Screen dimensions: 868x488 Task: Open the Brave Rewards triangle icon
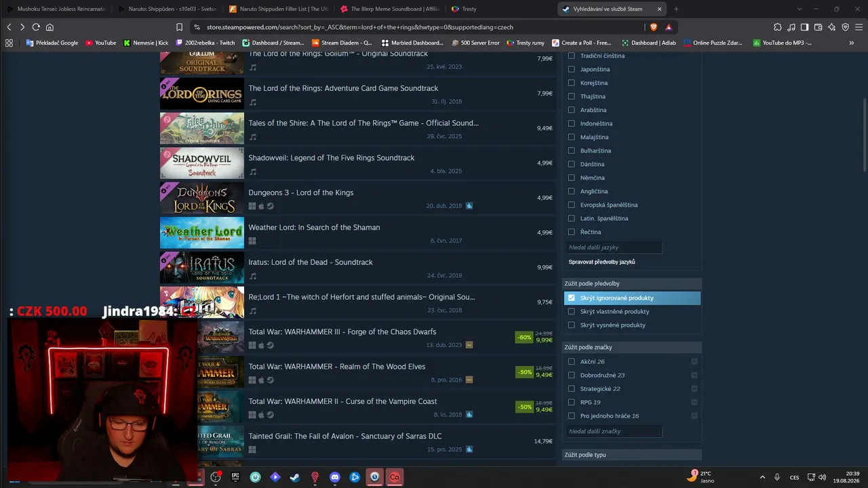(669, 27)
